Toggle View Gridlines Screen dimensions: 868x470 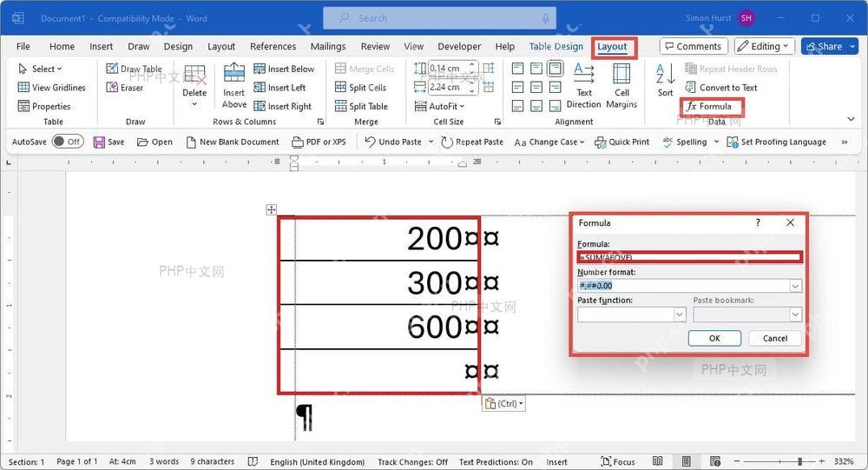click(x=51, y=88)
